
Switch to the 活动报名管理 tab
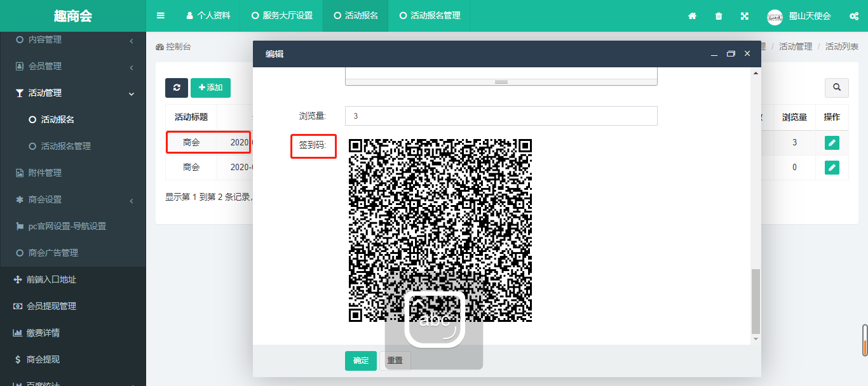point(430,15)
